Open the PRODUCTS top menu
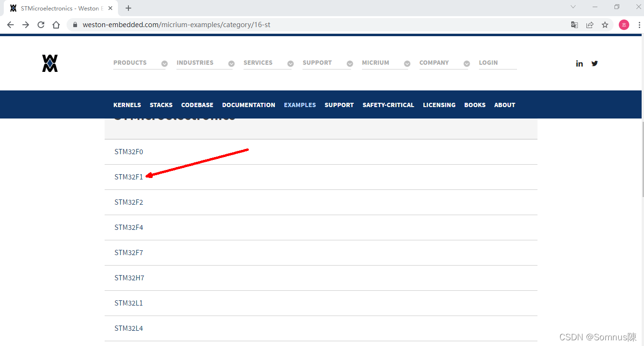Viewport: 644px width, 346px height. [x=130, y=63]
